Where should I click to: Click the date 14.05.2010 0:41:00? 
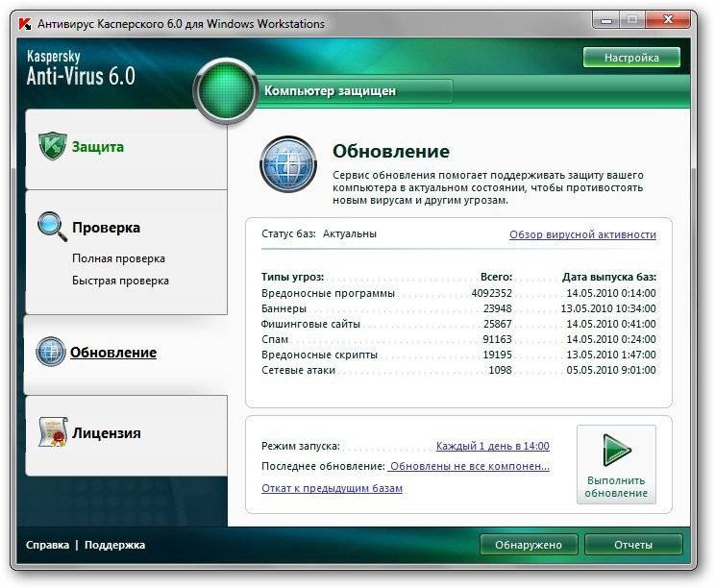tap(611, 324)
